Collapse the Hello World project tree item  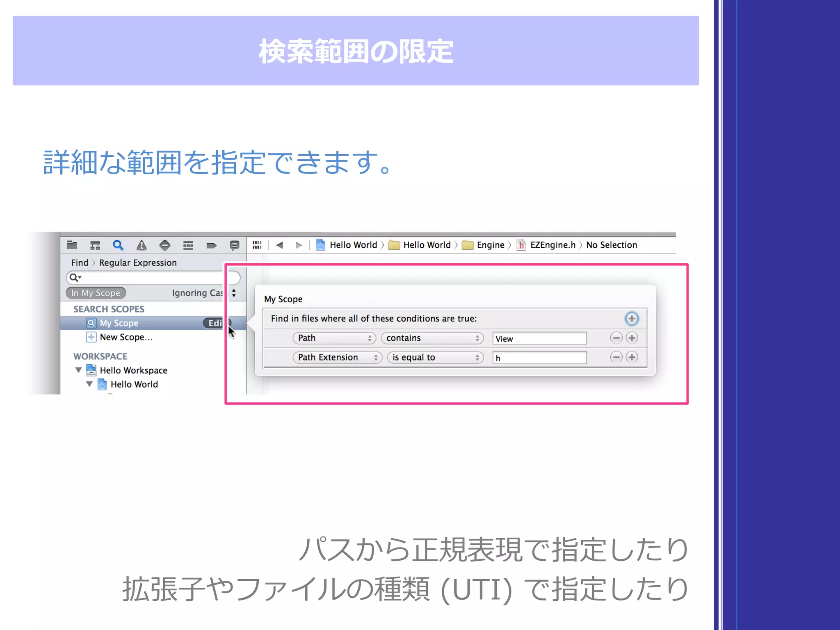click(x=89, y=384)
